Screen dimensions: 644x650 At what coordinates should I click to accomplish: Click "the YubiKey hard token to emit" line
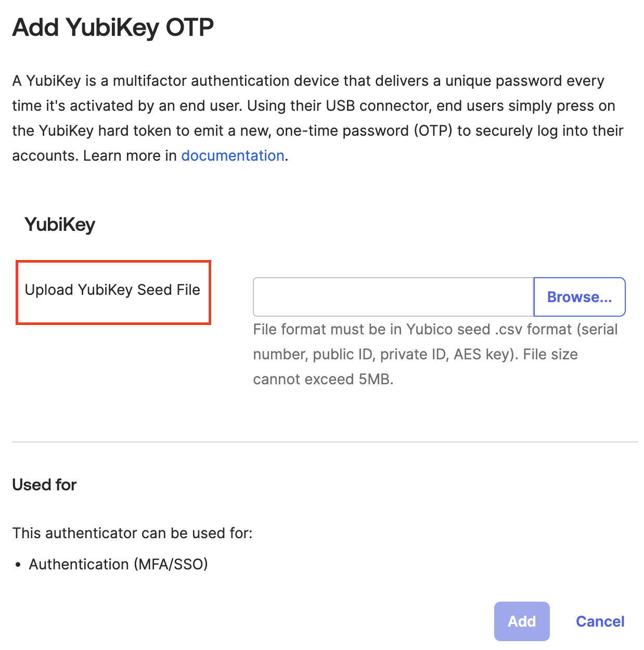(x=317, y=131)
